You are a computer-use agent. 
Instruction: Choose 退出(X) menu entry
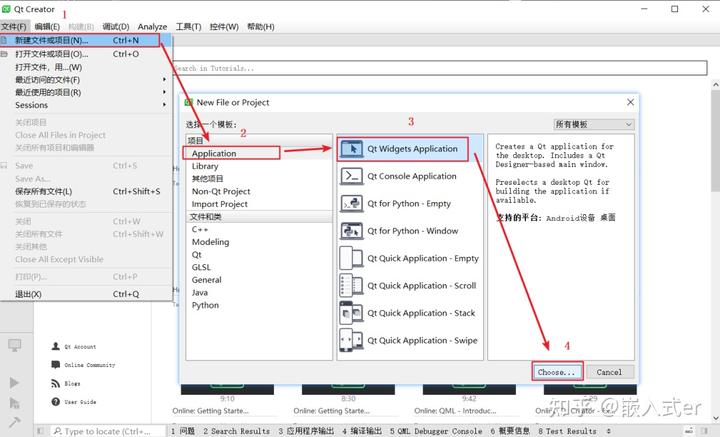coord(86,294)
